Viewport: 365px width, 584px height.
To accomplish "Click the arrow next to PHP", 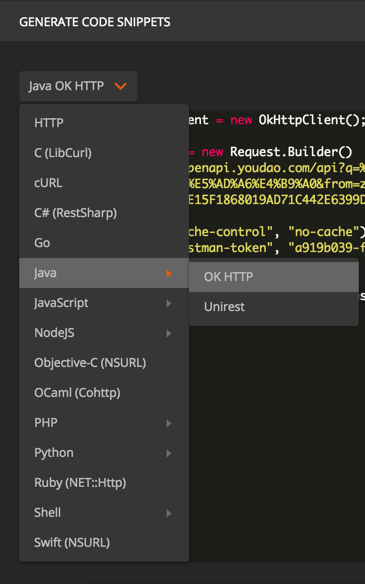I will [x=169, y=423].
